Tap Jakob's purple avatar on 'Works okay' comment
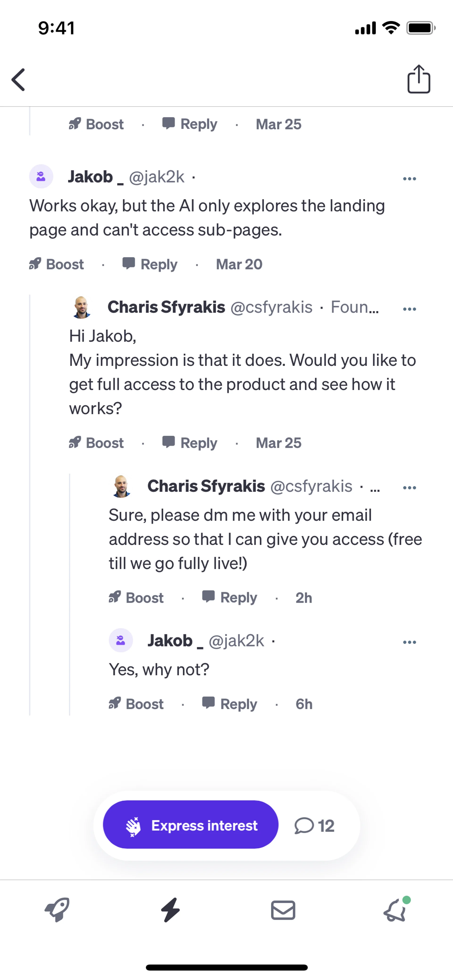Screen dimensions: 453x980 41,177
